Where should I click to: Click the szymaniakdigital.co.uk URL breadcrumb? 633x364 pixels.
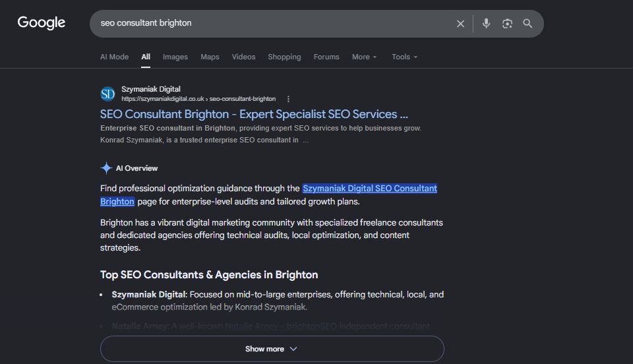coord(198,99)
